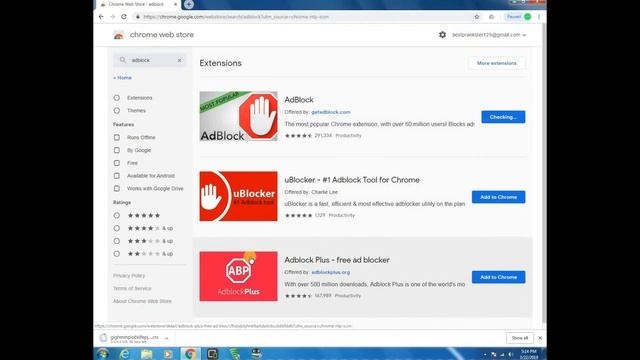Add uBlocker to Chrome
640x360 pixels.
[498, 197]
